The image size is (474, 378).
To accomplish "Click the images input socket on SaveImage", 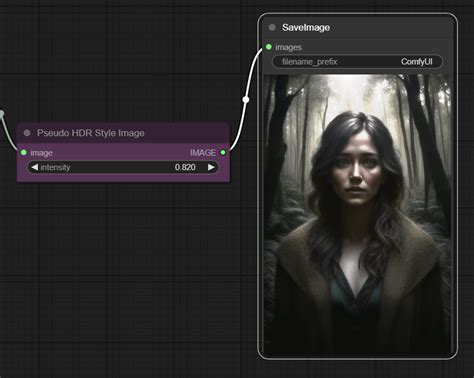I will (x=269, y=47).
